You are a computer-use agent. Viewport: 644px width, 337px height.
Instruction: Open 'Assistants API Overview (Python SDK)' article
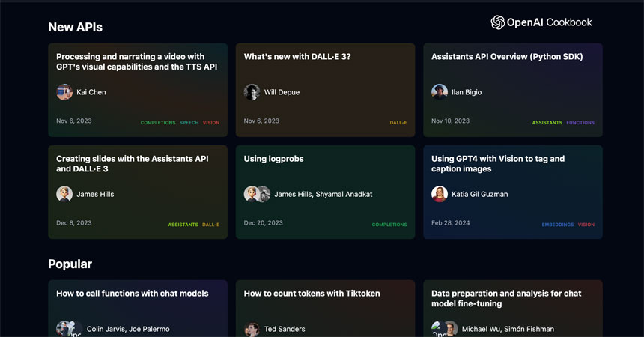tap(507, 57)
